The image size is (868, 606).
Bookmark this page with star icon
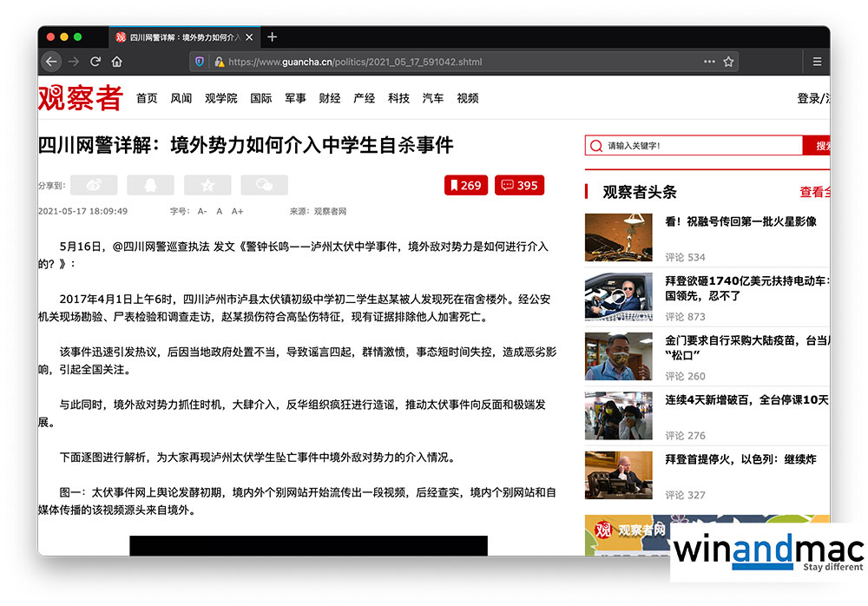click(x=729, y=62)
